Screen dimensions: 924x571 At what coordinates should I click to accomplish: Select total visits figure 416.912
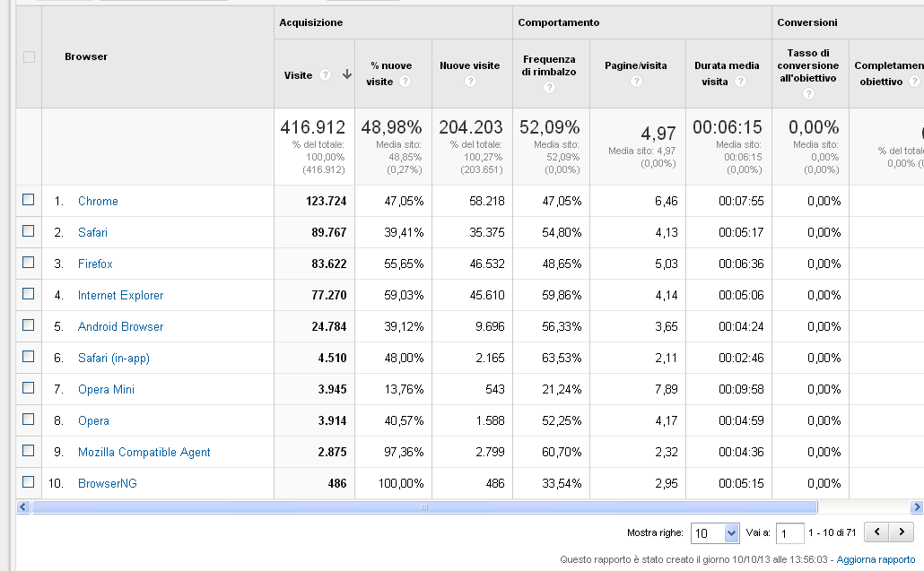[x=313, y=126]
